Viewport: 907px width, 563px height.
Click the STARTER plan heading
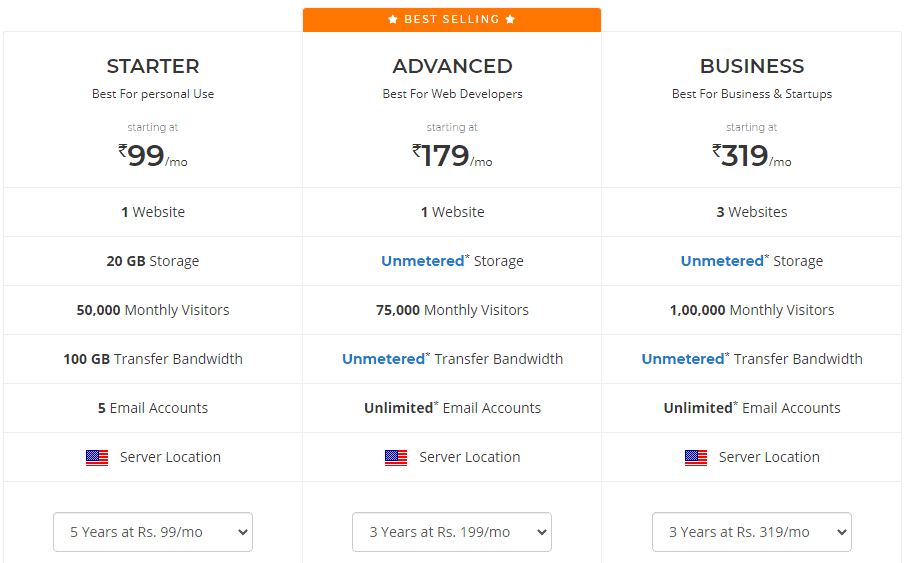(153, 66)
